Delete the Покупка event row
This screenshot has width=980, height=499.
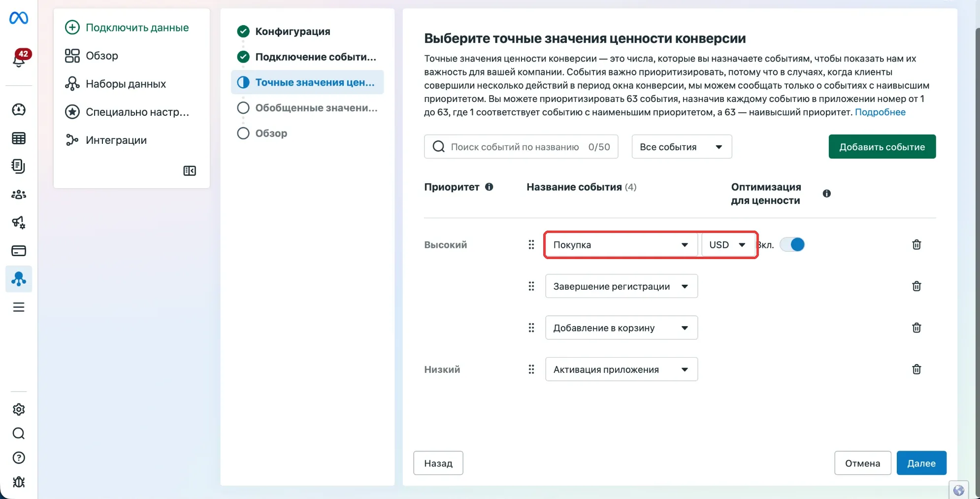(x=916, y=245)
